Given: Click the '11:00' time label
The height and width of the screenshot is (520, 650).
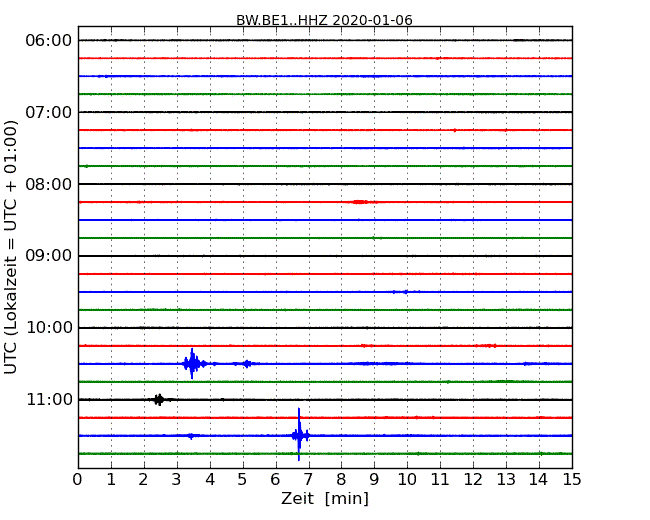Looking at the screenshot, I should tap(49, 400).
